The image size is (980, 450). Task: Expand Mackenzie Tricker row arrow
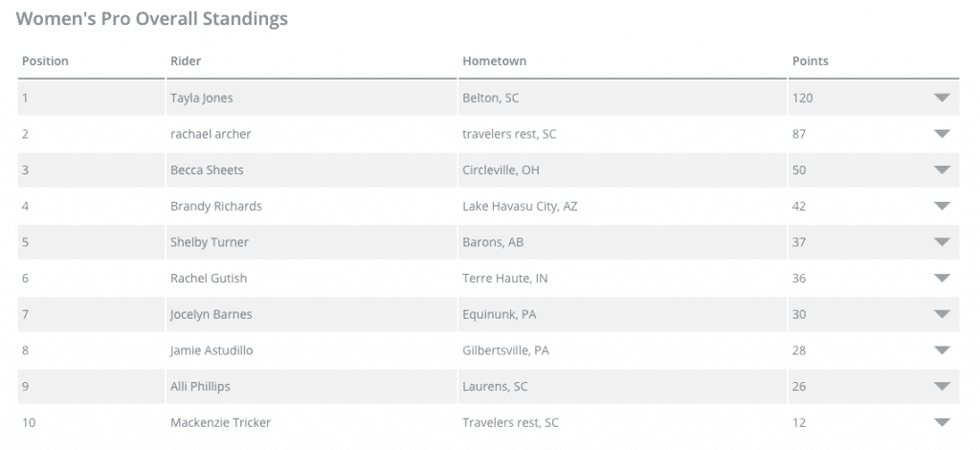pos(942,422)
